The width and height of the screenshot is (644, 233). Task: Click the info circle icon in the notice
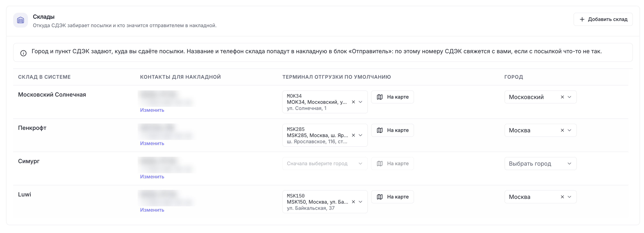pos(23,53)
